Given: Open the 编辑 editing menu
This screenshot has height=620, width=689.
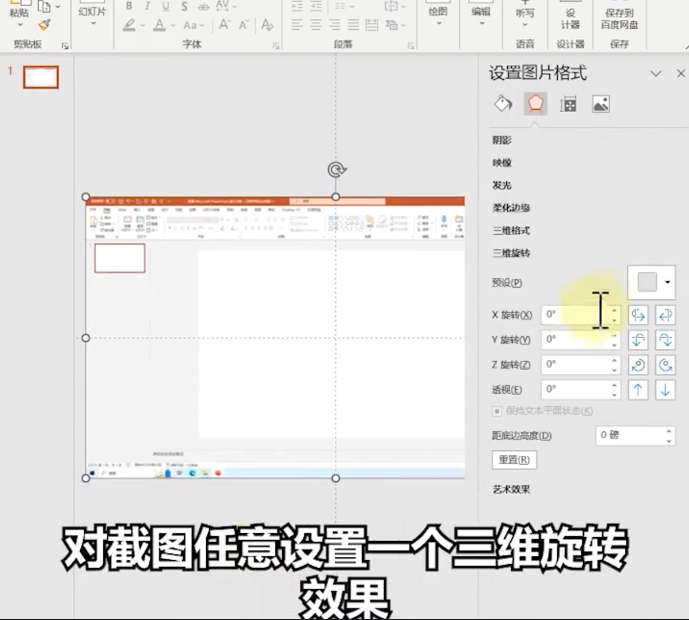Looking at the screenshot, I should pyautogui.click(x=481, y=16).
